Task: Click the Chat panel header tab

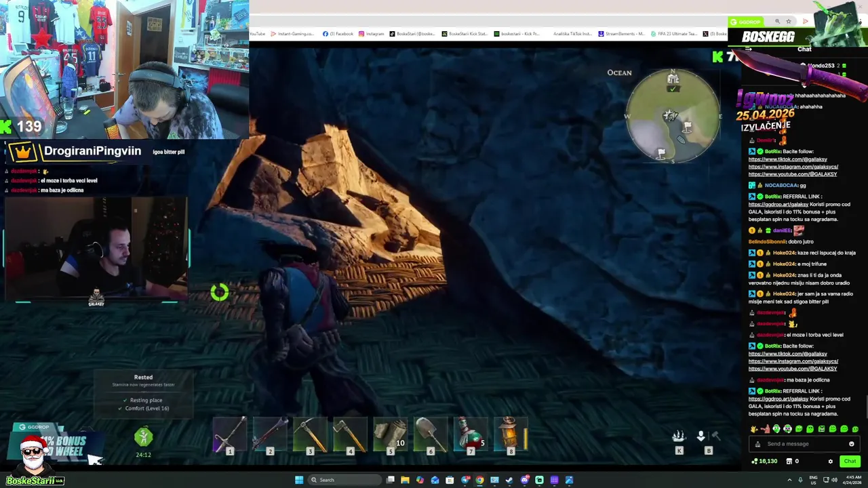Action: [x=804, y=49]
